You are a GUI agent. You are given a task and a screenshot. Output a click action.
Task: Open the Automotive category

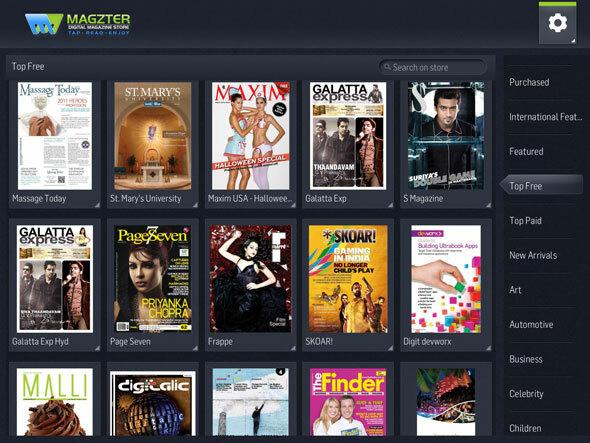click(531, 324)
